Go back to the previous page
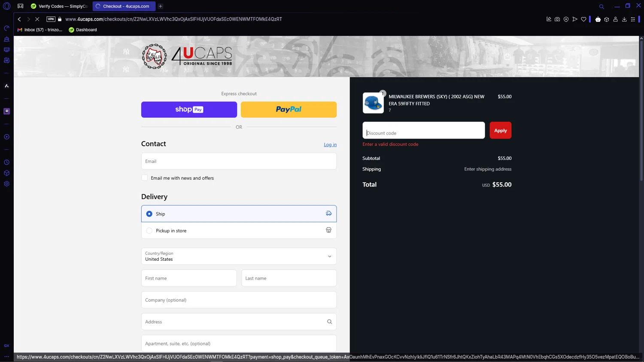The height and width of the screenshot is (362, 644). point(19,19)
